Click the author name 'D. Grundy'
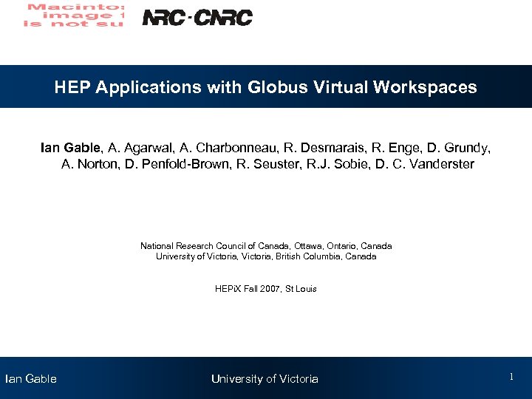Image resolution: width=532 pixels, height=399 pixels. coord(457,148)
